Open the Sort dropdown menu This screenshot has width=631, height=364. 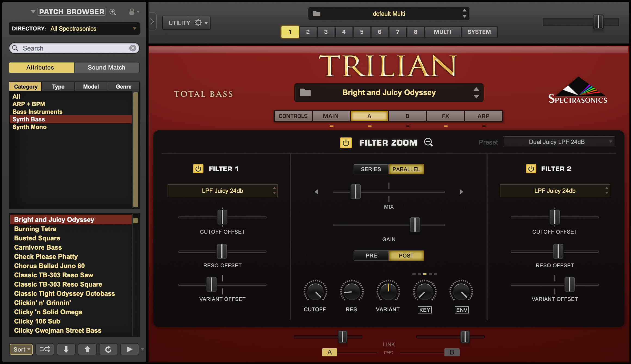pos(21,349)
